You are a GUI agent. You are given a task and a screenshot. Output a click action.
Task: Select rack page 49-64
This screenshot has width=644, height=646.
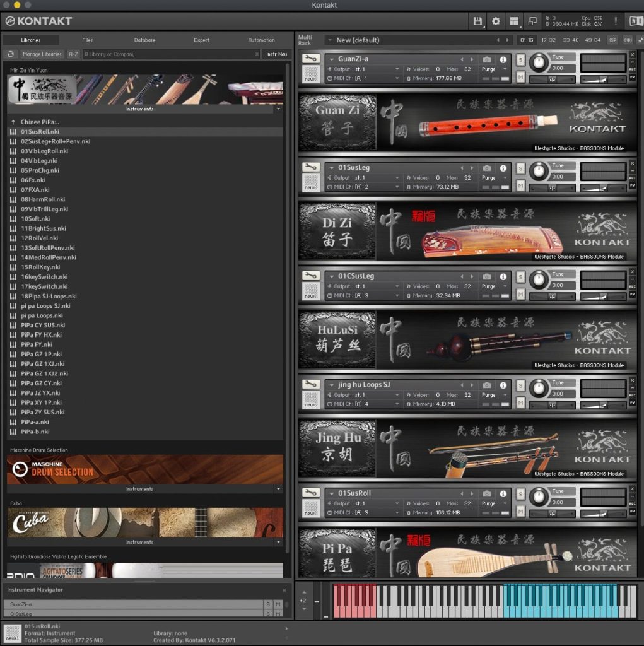pyautogui.click(x=592, y=40)
